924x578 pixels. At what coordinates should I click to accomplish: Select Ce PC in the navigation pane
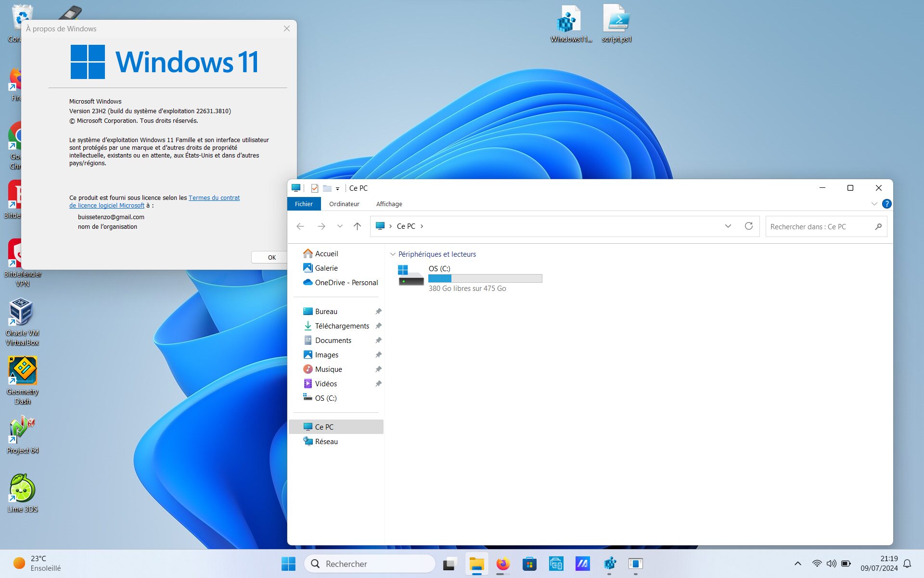336,427
